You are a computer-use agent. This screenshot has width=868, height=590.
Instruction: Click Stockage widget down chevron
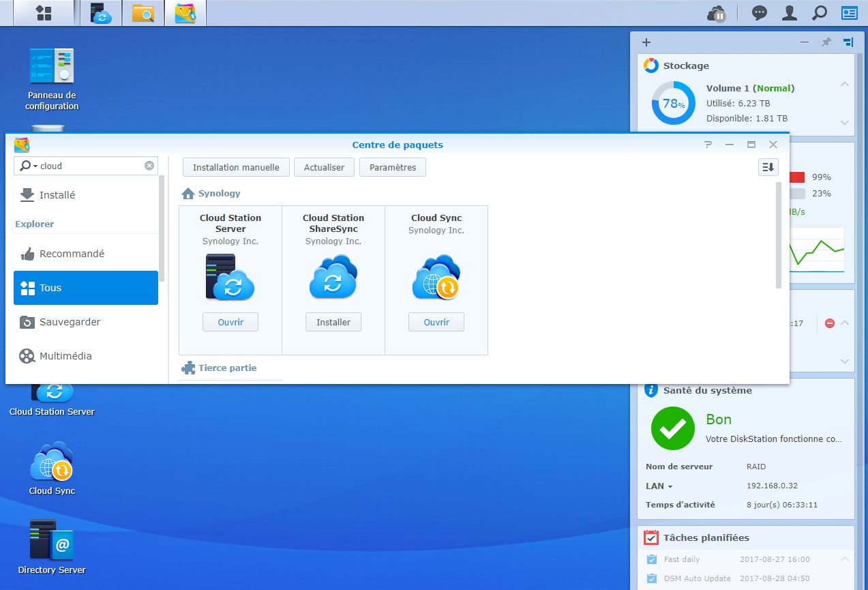[x=845, y=123]
